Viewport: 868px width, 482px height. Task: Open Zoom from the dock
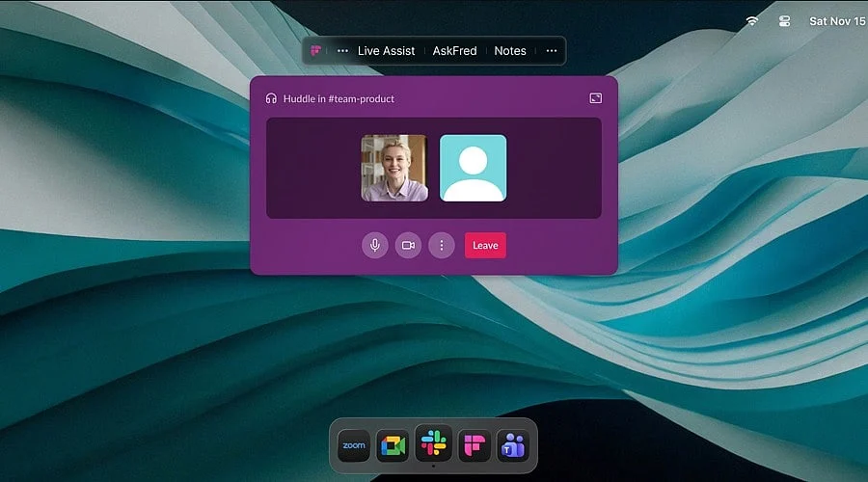(354, 445)
